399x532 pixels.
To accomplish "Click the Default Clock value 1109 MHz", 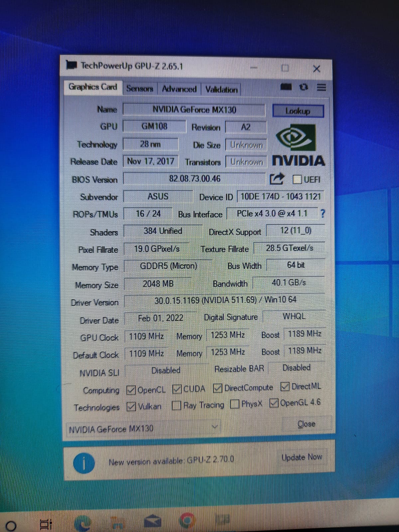I will point(146,353).
